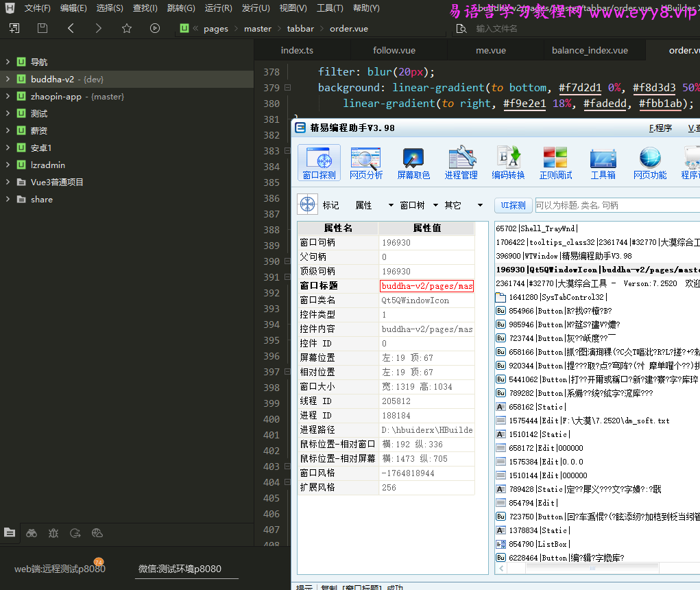Expand the buddha-v2 project tree node
The image size is (700, 590).
(8, 80)
